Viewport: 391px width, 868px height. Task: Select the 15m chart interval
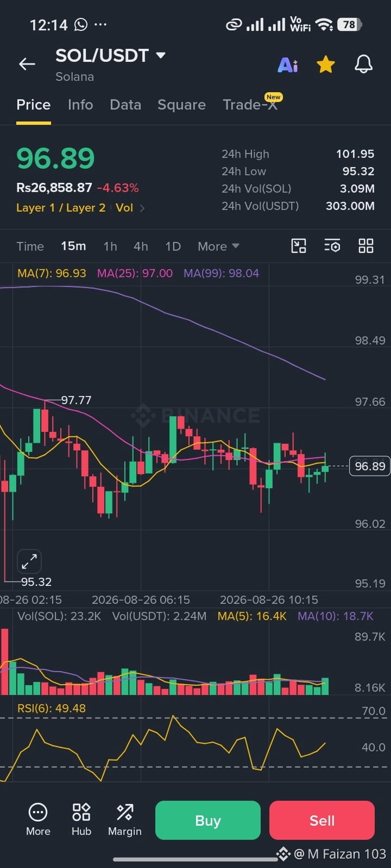[x=73, y=246]
